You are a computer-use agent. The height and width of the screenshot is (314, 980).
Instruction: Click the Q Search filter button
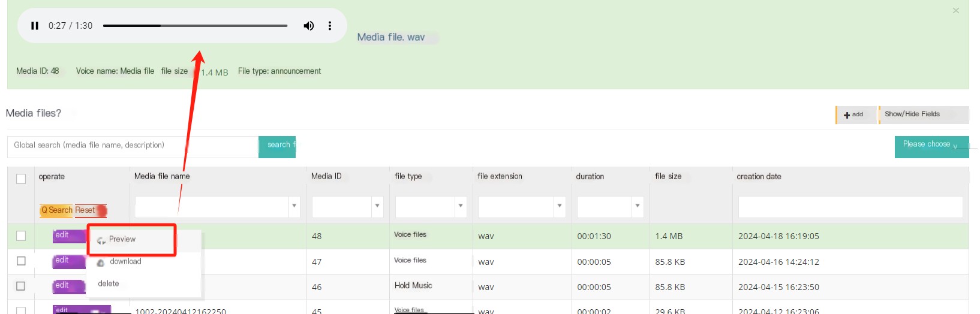56,210
